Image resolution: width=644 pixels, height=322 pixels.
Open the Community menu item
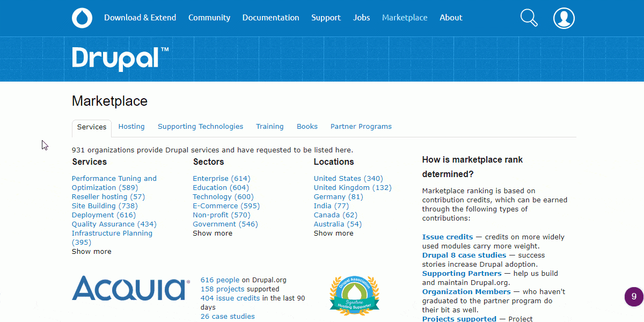(209, 18)
